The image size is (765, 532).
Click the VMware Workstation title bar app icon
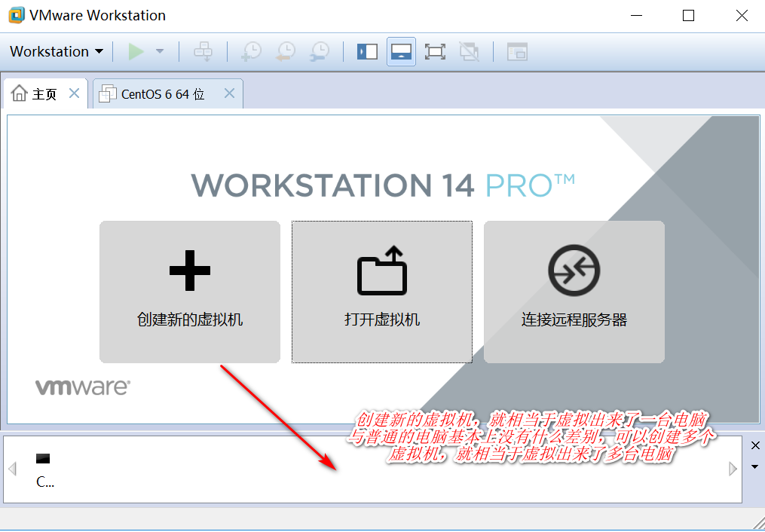click(16, 15)
